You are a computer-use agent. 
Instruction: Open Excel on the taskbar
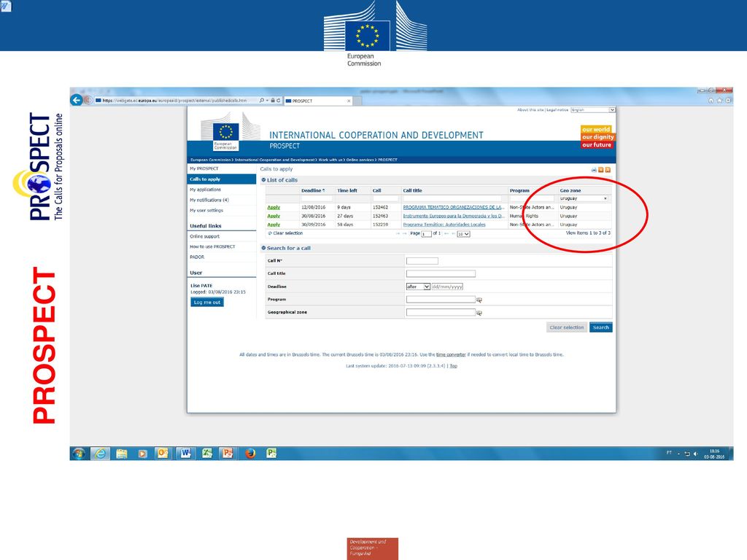coord(206,454)
